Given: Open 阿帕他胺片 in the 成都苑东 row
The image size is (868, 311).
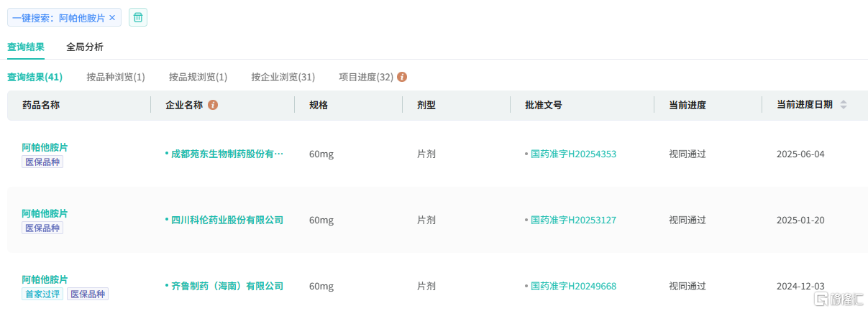Looking at the screenshot, I should coord(45,147).
